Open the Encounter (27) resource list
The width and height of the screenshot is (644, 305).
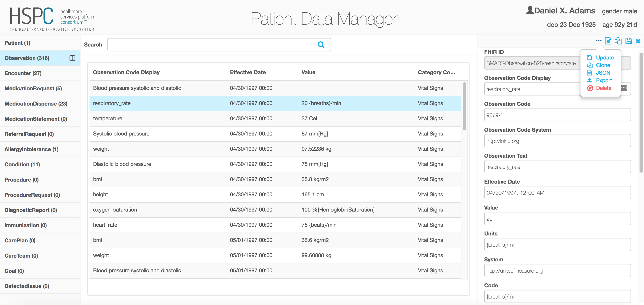tap(23, 73)
